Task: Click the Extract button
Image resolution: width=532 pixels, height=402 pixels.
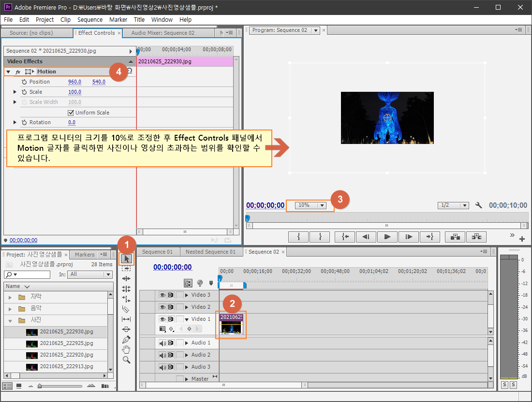Action: coord(476,237)
